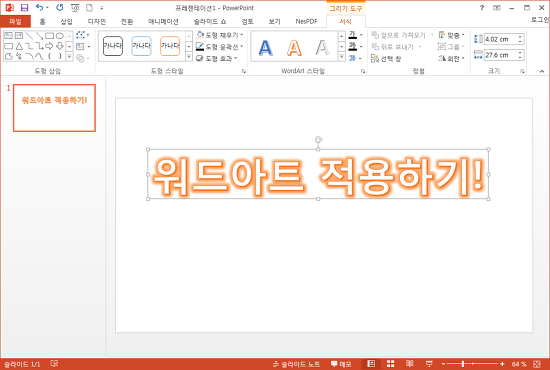This screenshot has height=370, width=550.
Task: Select the rounded rectangle shape
Action: coord(8,46)
